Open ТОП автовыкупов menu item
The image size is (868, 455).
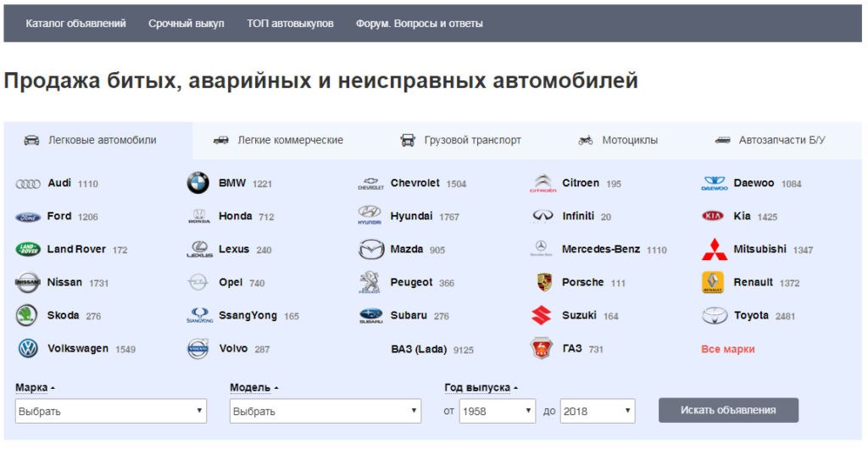290,23
